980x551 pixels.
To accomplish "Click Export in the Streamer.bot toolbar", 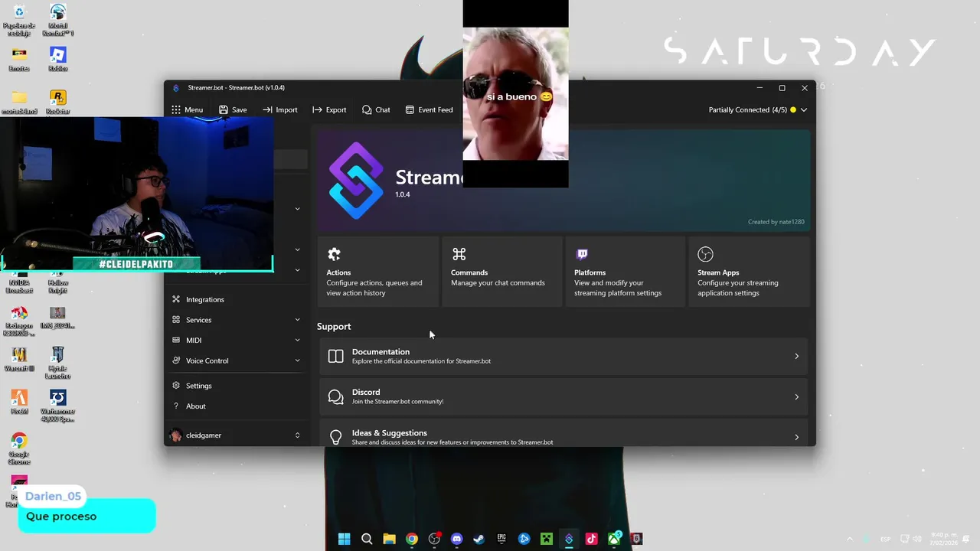I will [x=329, y=110].
